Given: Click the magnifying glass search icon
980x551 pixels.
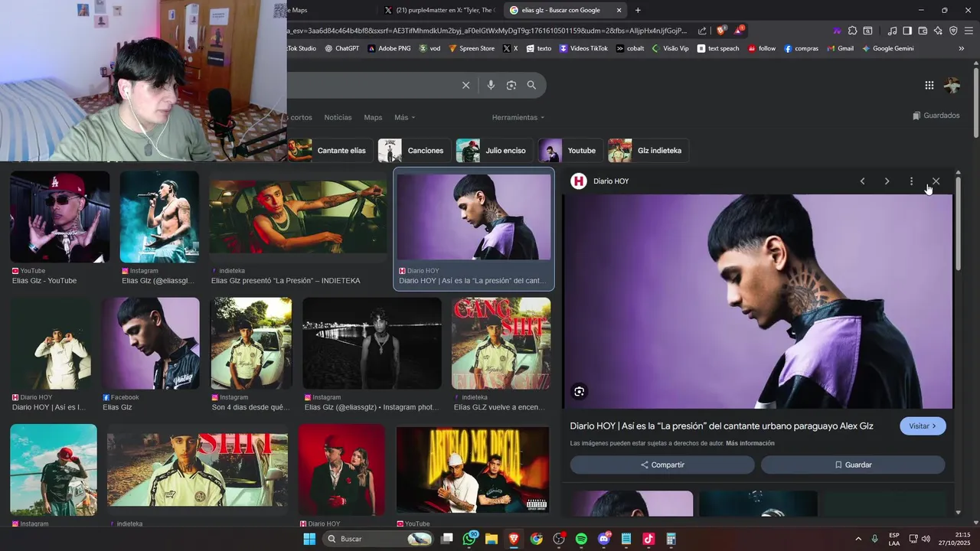Looking at the screenshot, I should click(x=531, y=85).
